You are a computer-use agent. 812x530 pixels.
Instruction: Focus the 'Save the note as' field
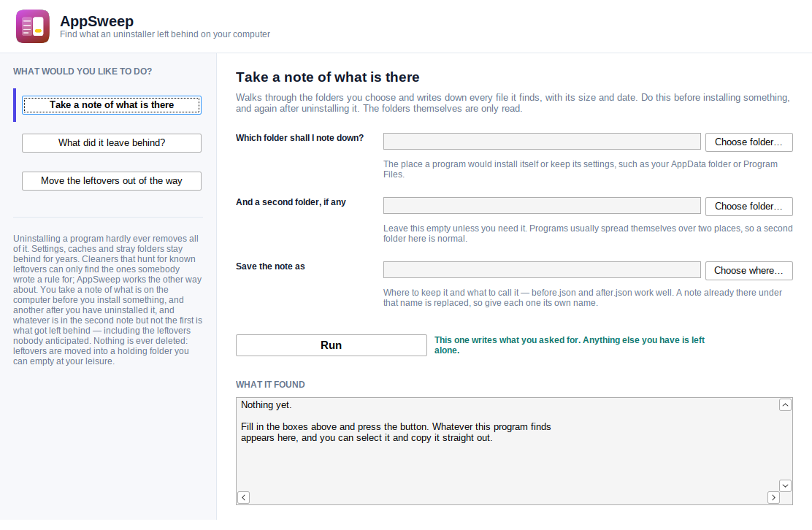[x=542, y=269]
